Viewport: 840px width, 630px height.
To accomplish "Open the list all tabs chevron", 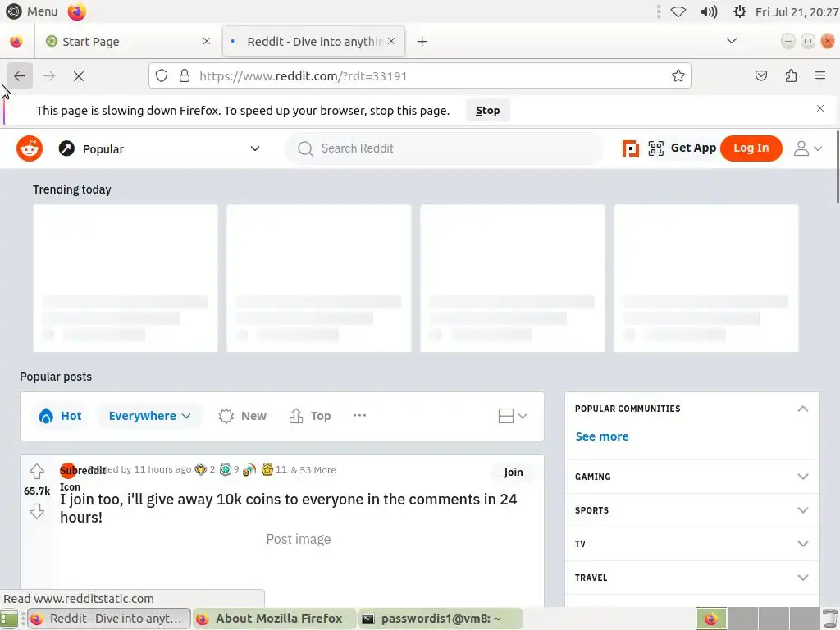I will point(731,41).
